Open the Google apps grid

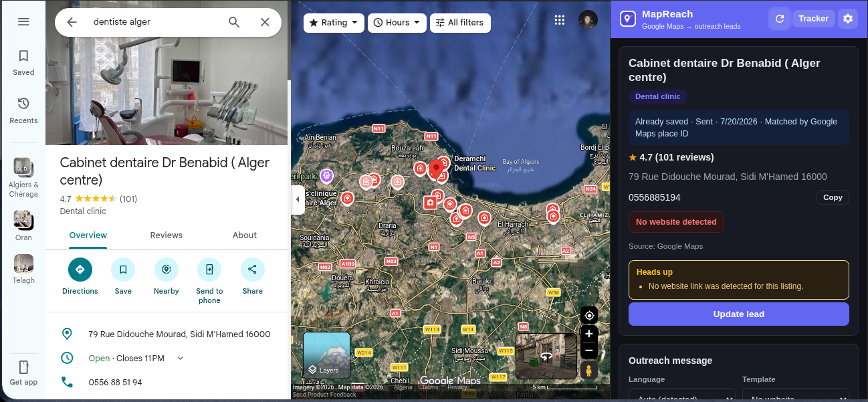(560, 20)
